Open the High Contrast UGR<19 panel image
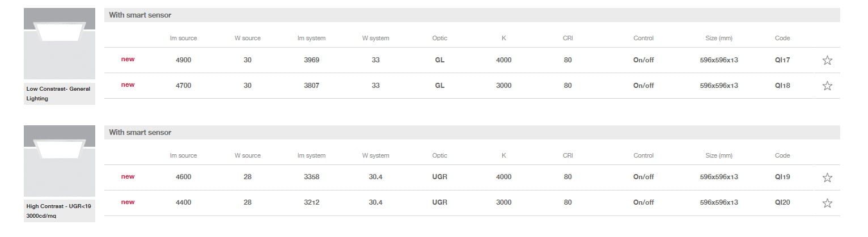The height and width of the screenshot is (237, 868). coord(60,161)
